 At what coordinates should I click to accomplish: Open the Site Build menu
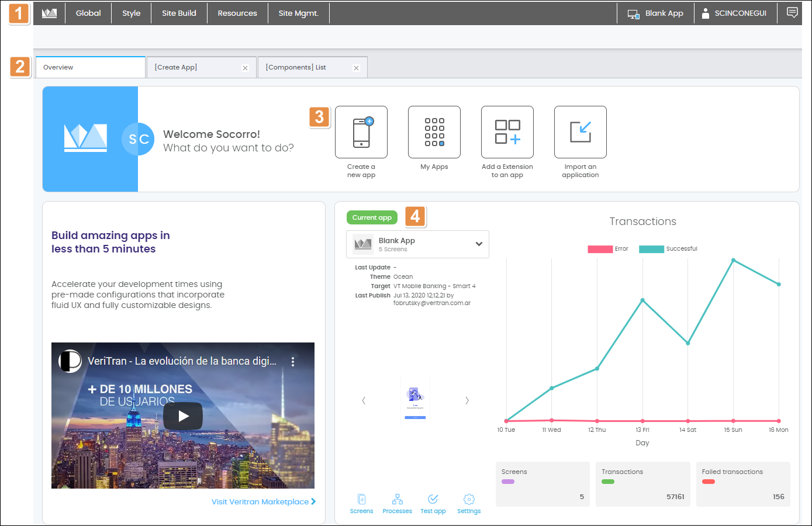coord(179,13)
